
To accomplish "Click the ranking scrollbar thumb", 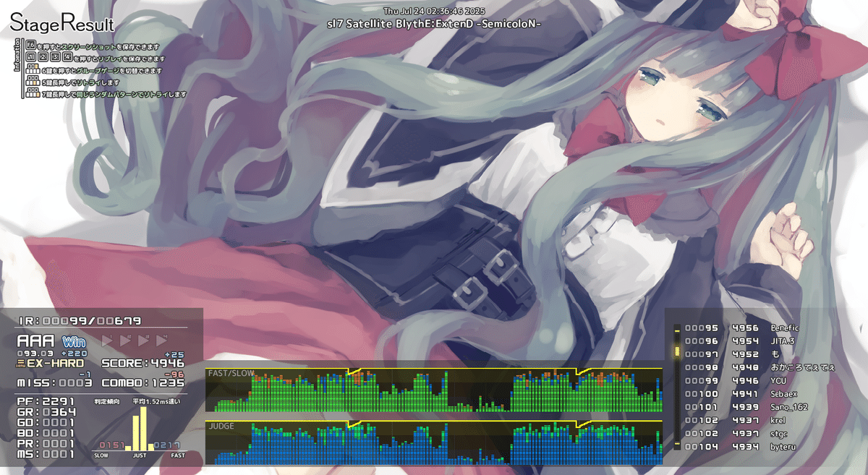I will click(677, 352).
